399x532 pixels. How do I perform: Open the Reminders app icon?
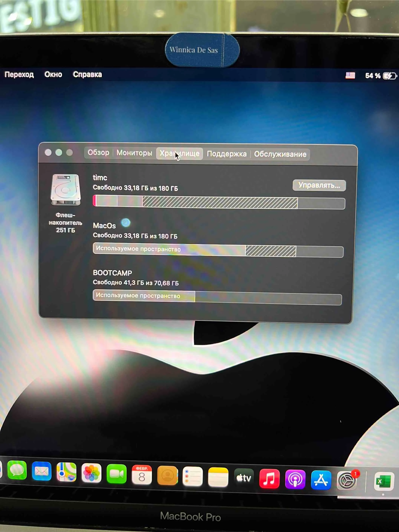point(192,476)
